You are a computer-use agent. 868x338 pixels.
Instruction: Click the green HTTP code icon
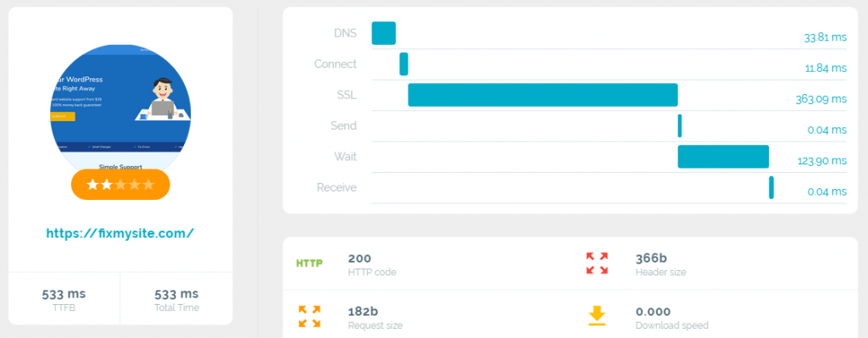(309, 263)
